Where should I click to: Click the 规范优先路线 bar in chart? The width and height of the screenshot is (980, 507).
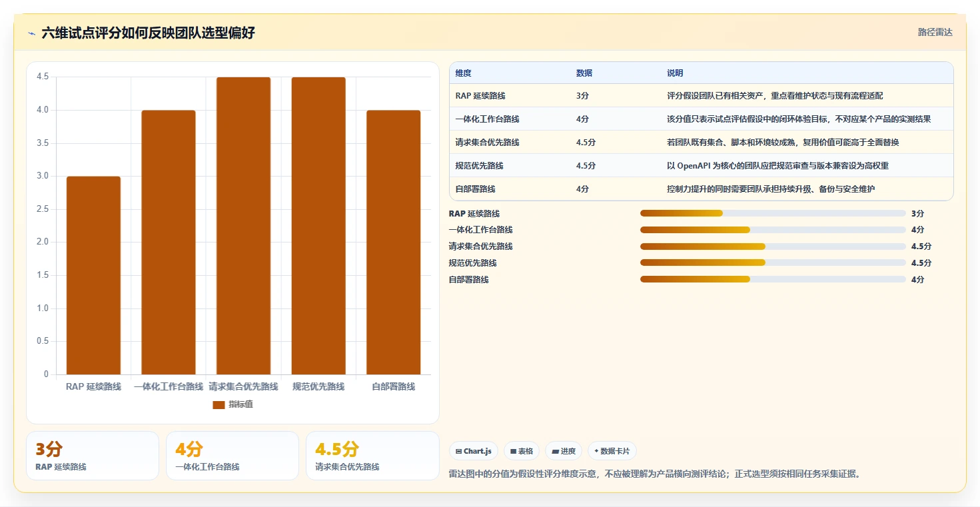pyautogui.click(x=318, y=226)
